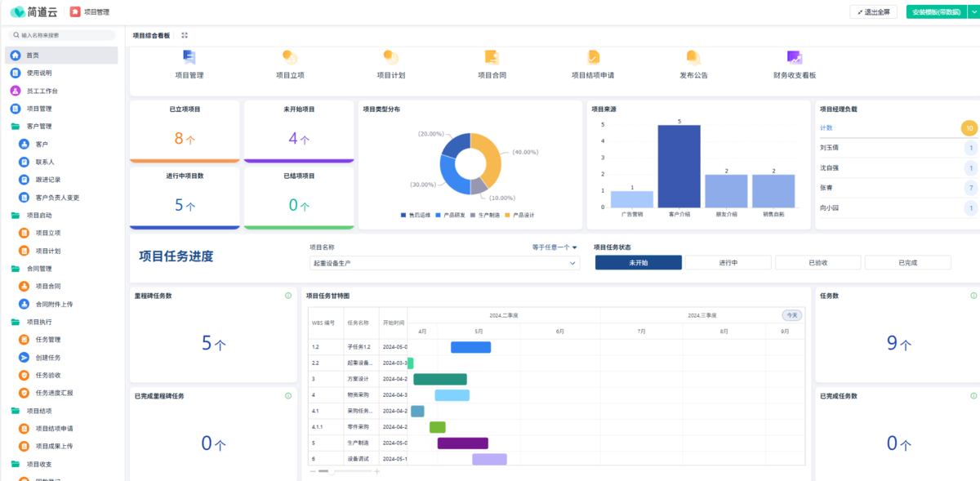Select the 已完成 task status filter
This screenshot has height=481, width=980.
click(907, 263)
